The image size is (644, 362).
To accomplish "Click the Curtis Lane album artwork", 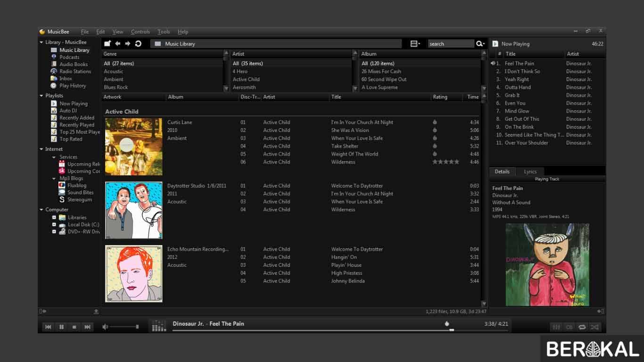I will [x=134, y=147].
